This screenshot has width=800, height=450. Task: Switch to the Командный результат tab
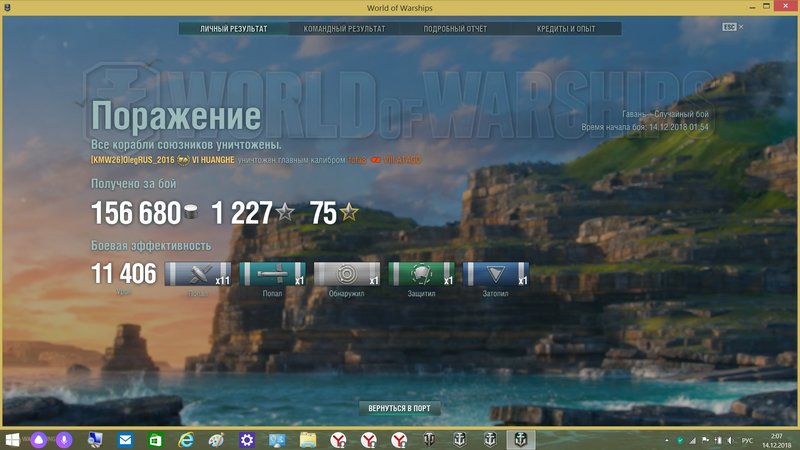[344, 29]
